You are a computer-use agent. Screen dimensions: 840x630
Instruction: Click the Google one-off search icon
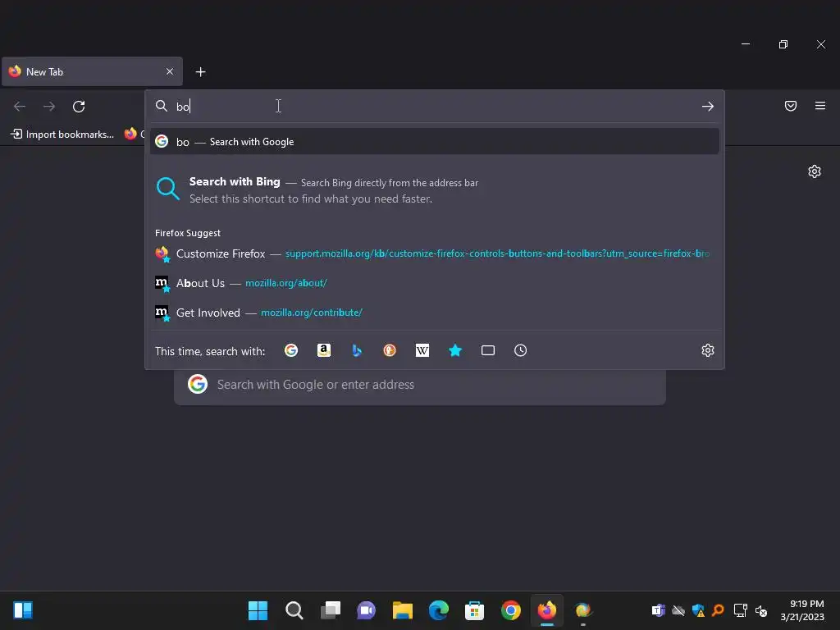coord(291,350)
